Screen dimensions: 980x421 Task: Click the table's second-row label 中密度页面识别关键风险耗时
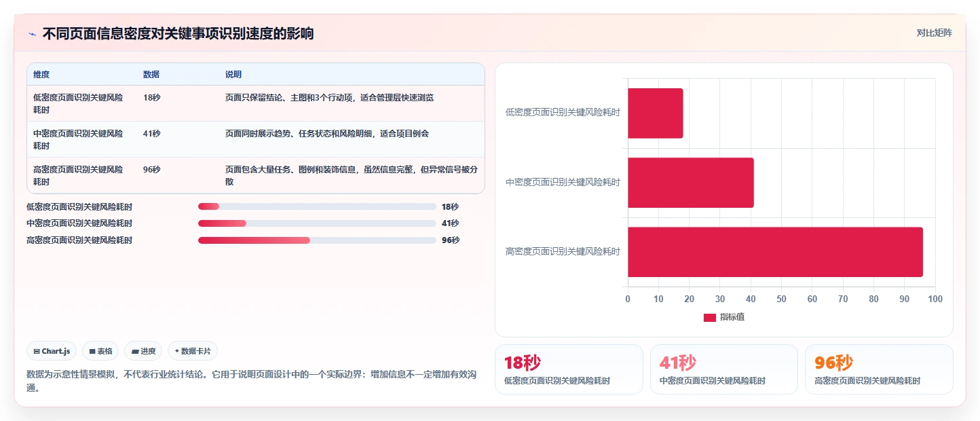pos(78,140)
